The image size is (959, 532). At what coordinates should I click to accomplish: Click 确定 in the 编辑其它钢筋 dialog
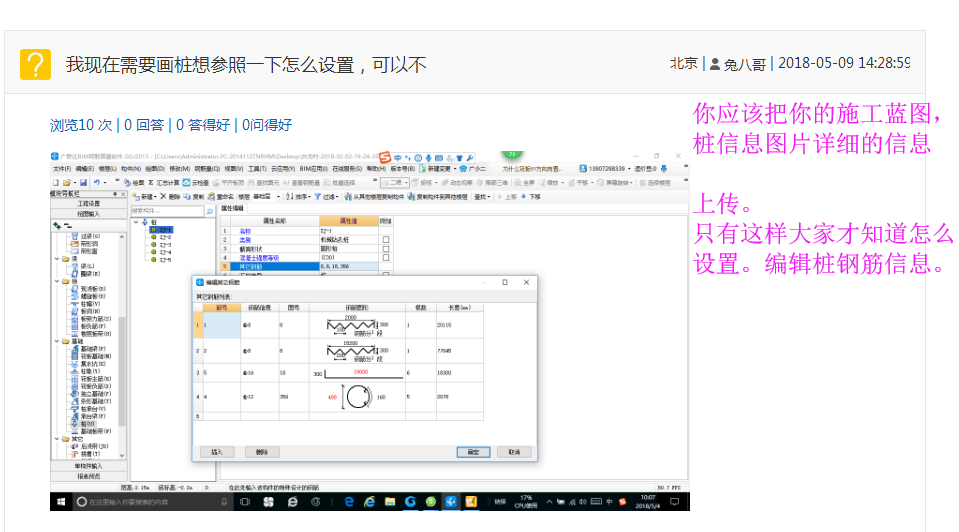(473, 452)
